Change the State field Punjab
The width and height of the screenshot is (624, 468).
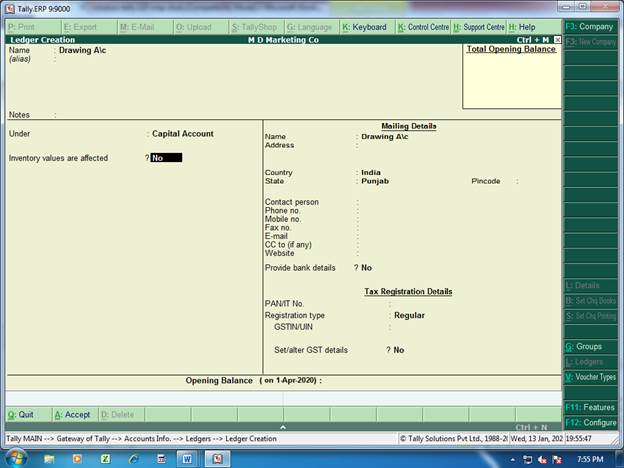pos(375,181)
